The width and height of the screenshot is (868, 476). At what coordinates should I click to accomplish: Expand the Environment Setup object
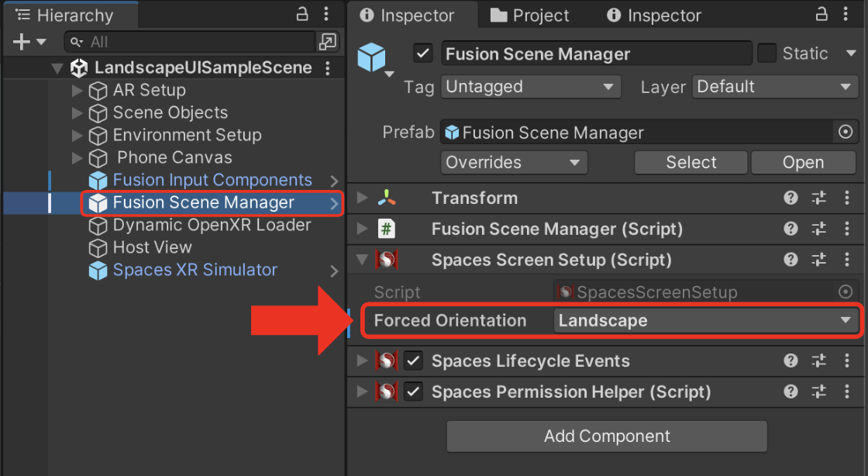pyautogui.click(x=77, y=135)
